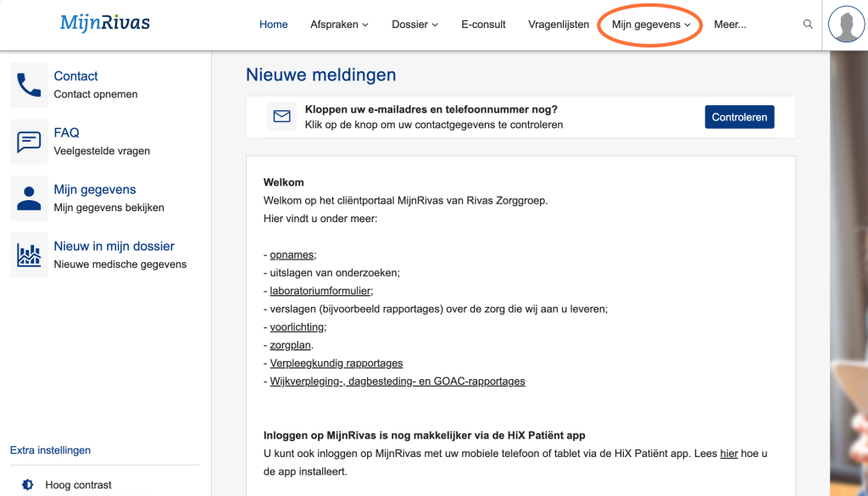Image resolution: width=868 pixels, height=496 pixels.
Task: Open the E-consult menu item
Action: pyautogui.click(x=483, y=25)
